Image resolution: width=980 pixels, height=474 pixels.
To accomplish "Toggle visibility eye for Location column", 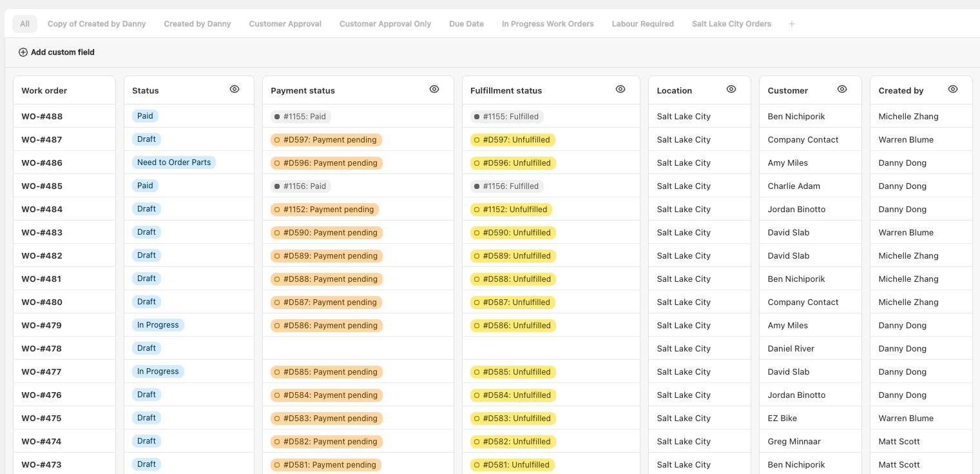I will [731, 90].
